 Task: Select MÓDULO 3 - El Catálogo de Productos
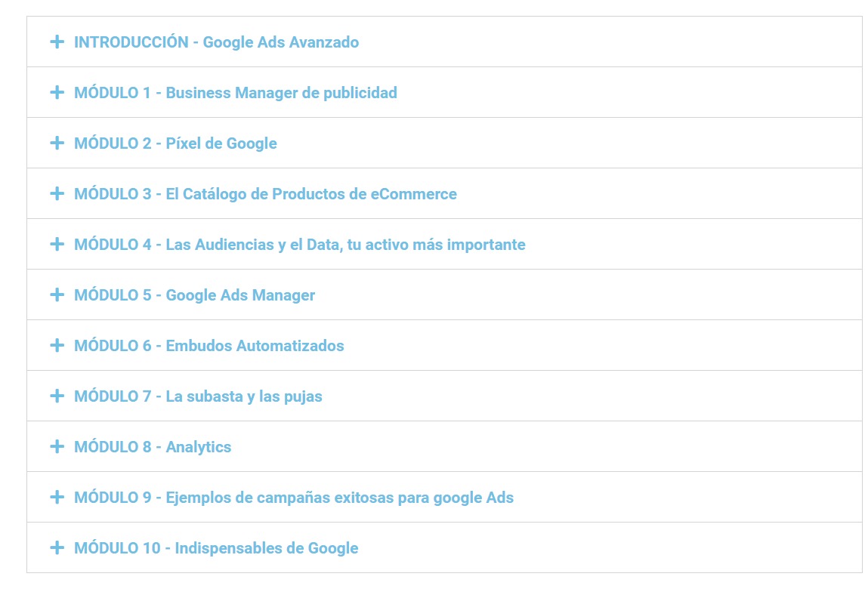264,193
